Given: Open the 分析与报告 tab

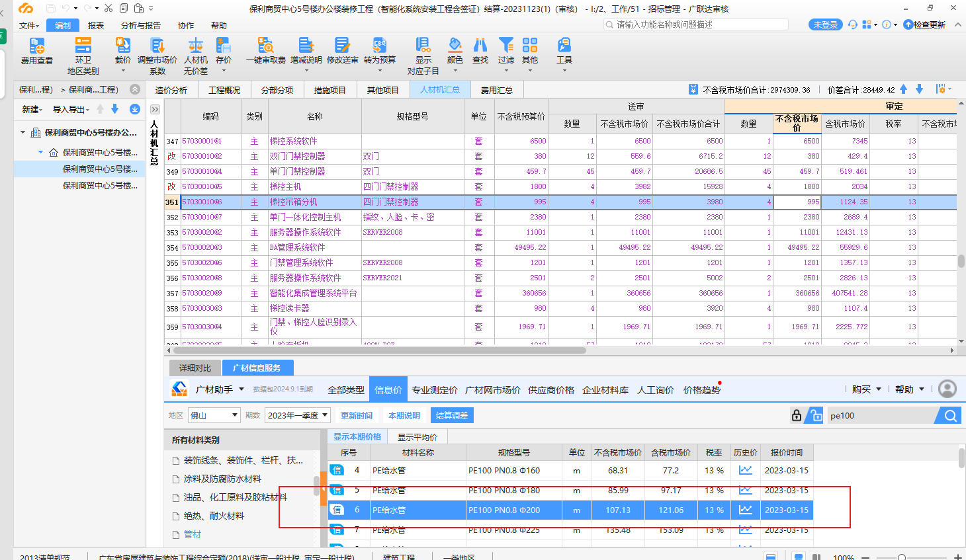Looking at the screenshot, I should [x=141, y=25].
